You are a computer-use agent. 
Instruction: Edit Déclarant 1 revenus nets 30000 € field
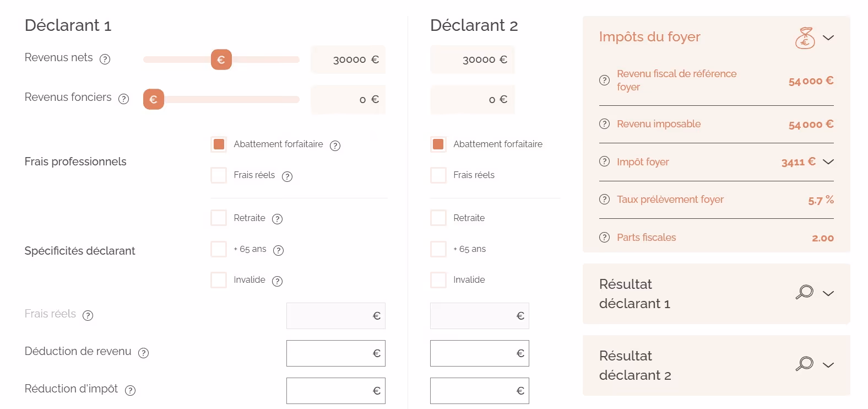tap(348, 60)
